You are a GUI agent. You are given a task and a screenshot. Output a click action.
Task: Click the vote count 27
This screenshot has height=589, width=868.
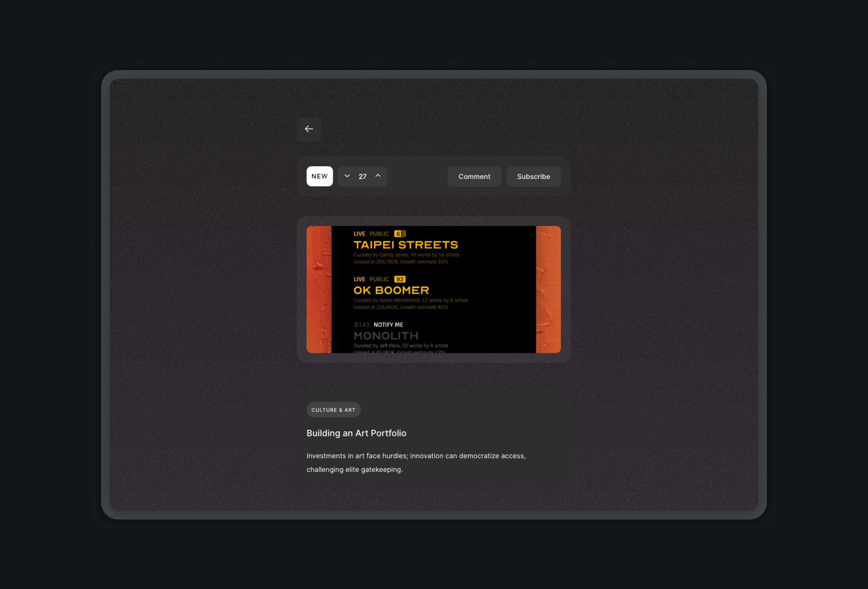[x=362, y=177]
